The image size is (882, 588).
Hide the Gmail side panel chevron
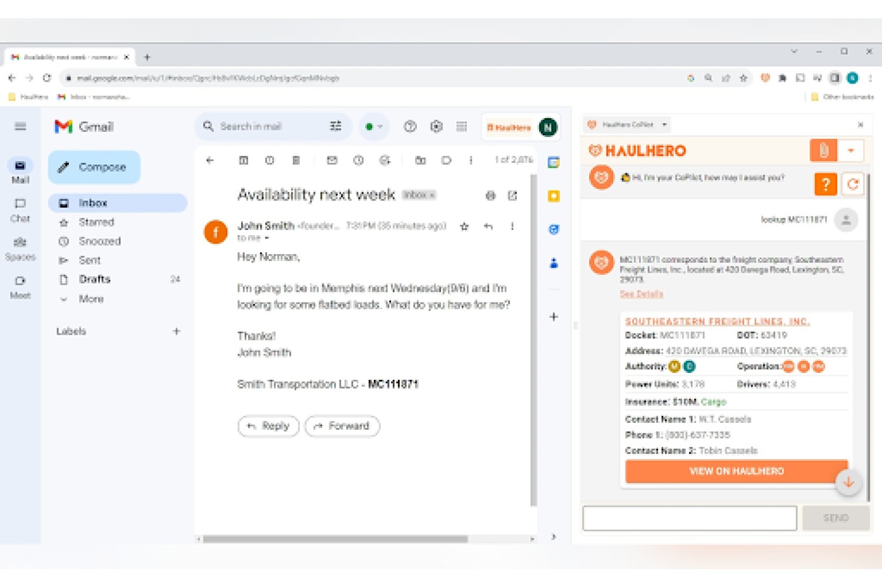553,536
